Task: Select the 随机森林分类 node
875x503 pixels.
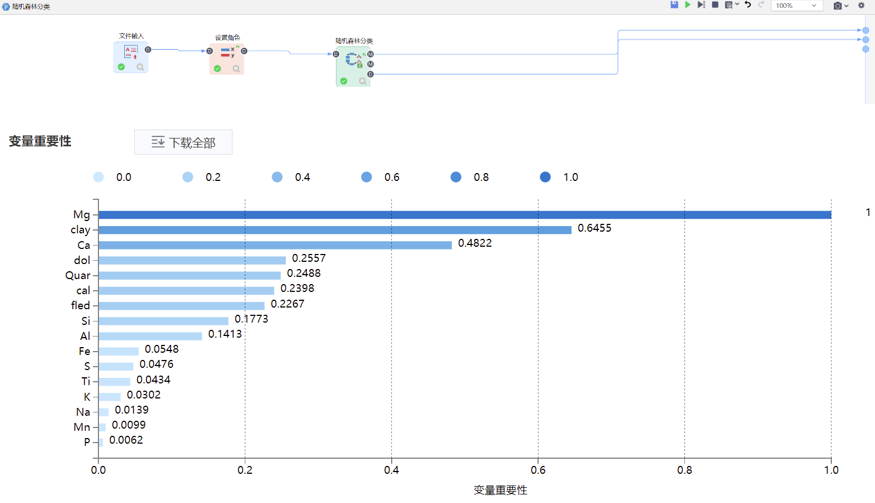Action: coord(353,61)
